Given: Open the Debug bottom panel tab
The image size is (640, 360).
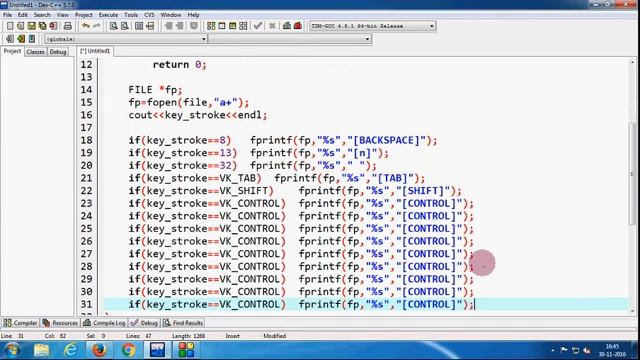Looking at the screenshot, I should (144, 323).
